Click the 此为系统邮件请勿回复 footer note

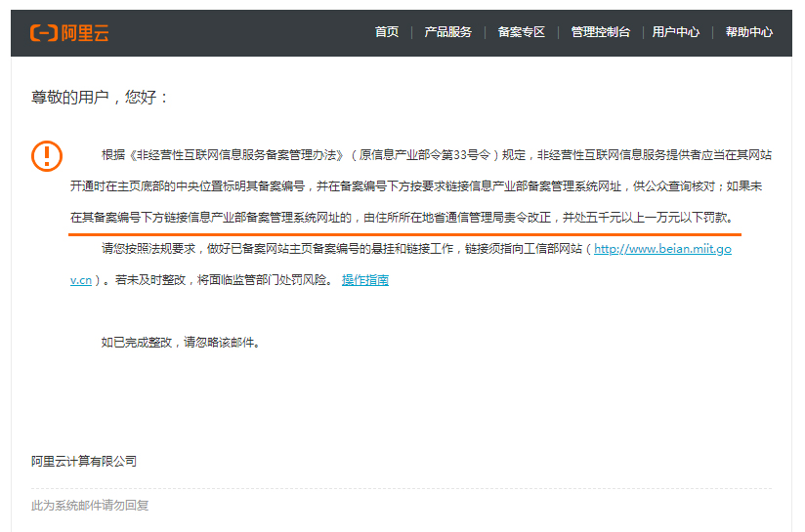coord(90,505)
